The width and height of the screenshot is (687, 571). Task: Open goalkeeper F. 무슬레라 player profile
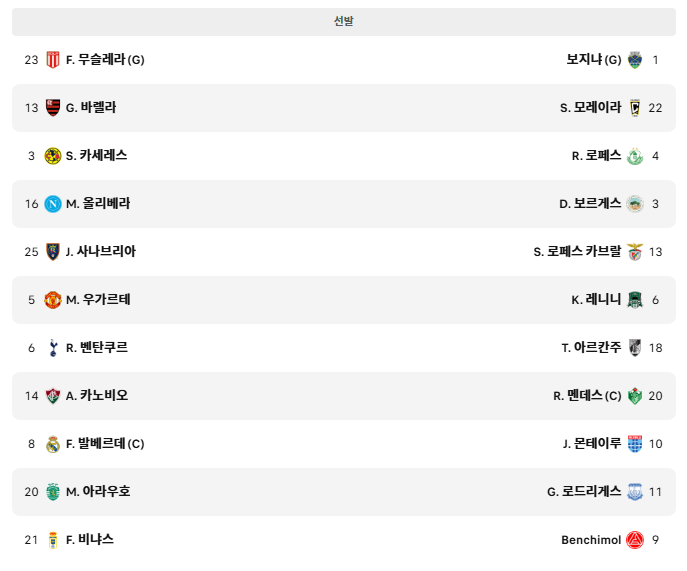click(105, 59)
